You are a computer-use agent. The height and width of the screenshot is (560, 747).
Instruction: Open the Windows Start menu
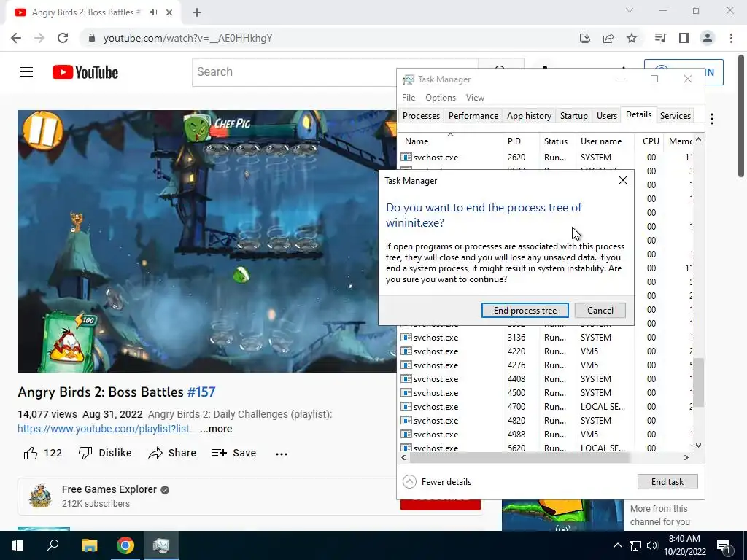[18, 545]
